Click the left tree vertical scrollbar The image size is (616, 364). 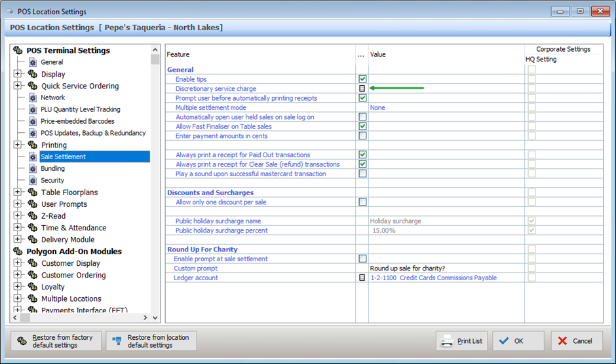tap(155, 183)
